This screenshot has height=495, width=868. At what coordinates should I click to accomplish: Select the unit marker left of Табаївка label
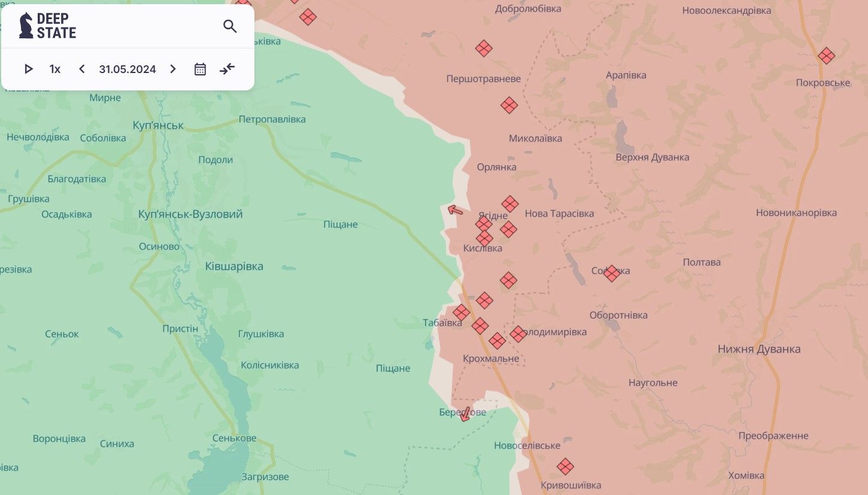click(461, 312)
